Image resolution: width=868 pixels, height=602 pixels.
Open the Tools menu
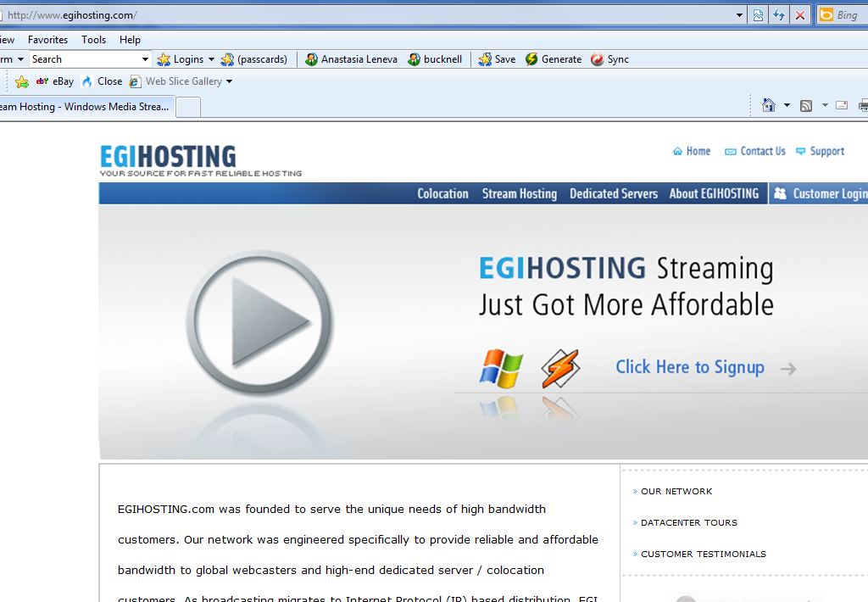[93, 40]
